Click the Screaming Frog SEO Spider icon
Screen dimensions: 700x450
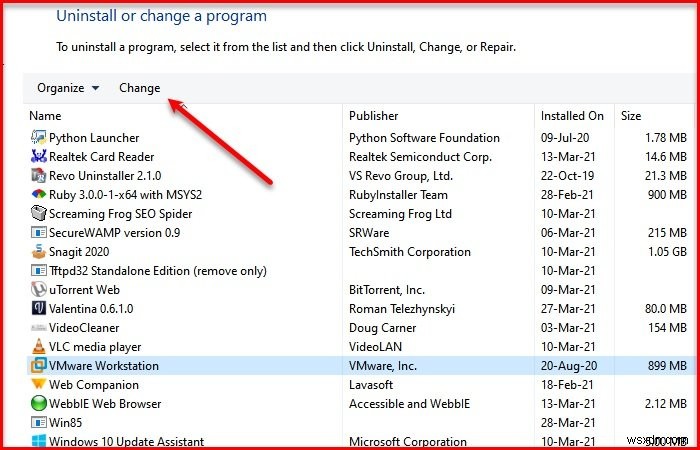(x=39, y=213)
